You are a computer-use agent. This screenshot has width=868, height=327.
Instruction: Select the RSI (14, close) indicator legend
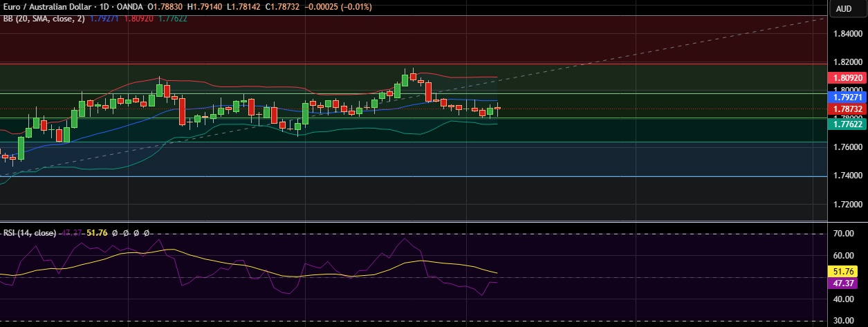click(x=29, y=233)
